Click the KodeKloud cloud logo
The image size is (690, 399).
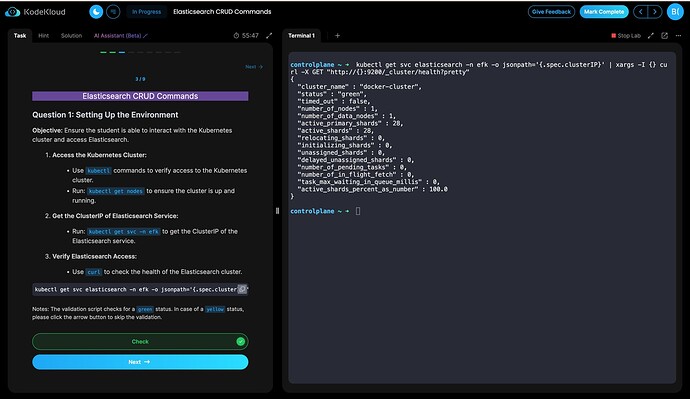pos(13,12)
